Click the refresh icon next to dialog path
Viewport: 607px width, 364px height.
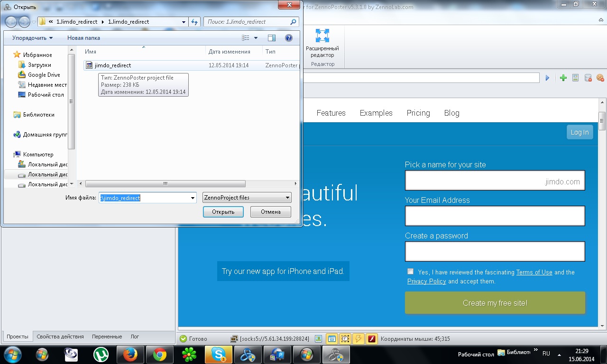coord(194,22)
